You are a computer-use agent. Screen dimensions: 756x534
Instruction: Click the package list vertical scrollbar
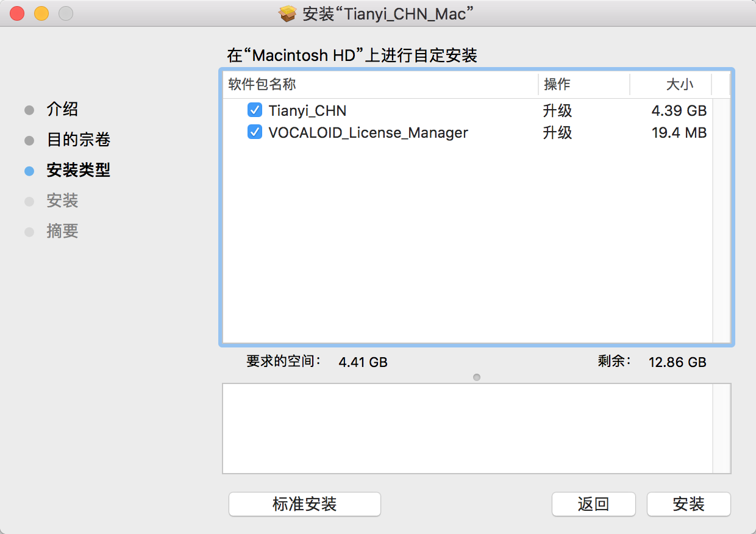(x=721, y=220)
